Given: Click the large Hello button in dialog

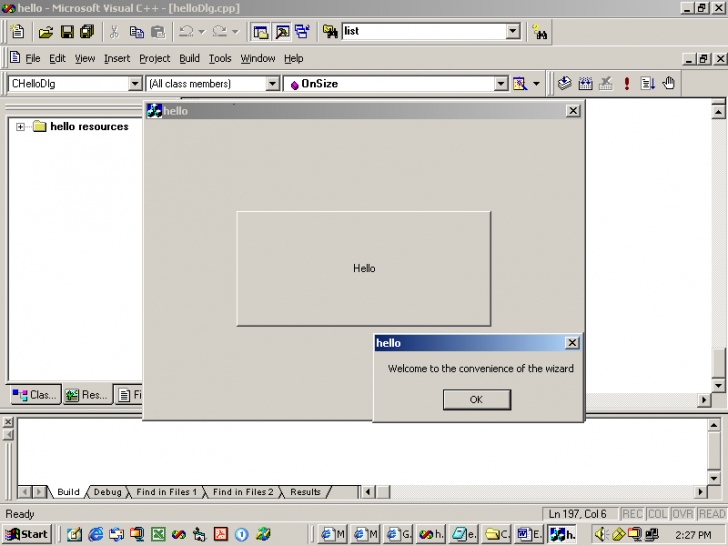Looking at the screenshot, I should coord(364,268).
